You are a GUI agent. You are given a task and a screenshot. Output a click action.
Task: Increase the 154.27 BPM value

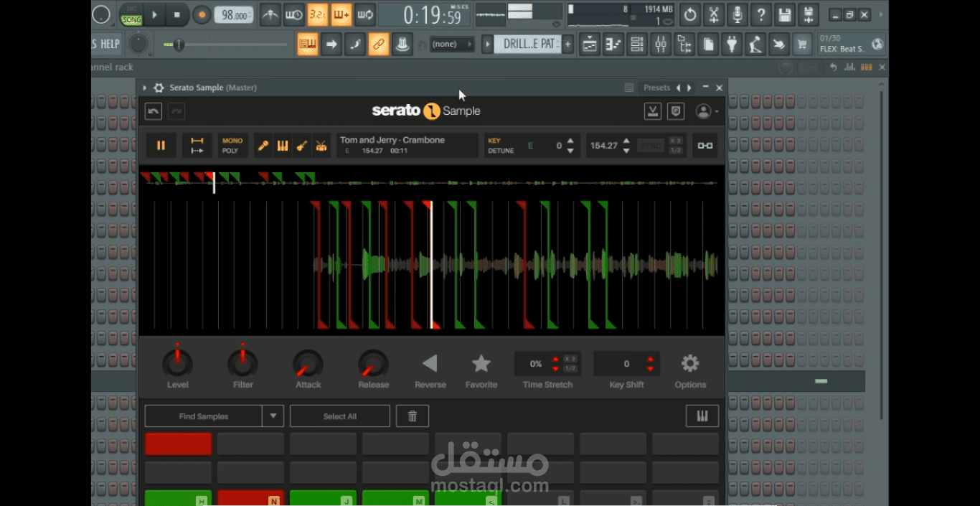point(626,141)
